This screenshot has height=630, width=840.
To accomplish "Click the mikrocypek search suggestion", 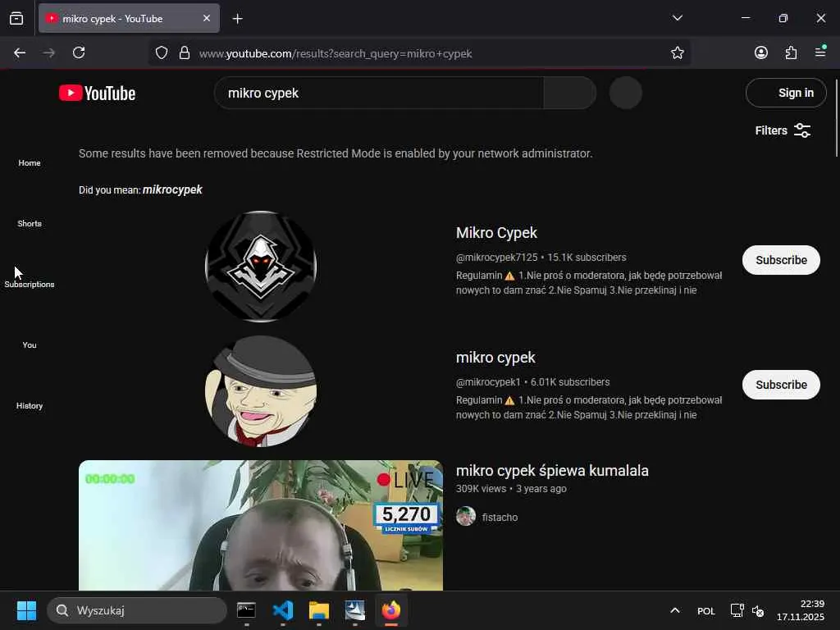I will pyautogui.click(x=172, y=189).
